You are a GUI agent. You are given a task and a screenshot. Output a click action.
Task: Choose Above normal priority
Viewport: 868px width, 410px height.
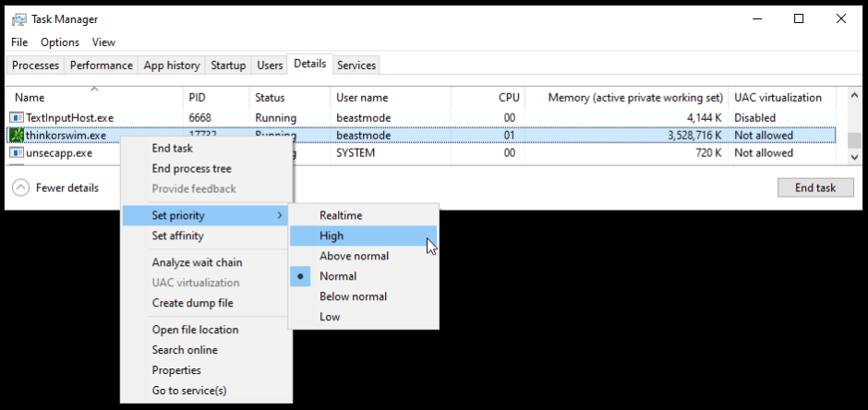[x=364, y=256]
